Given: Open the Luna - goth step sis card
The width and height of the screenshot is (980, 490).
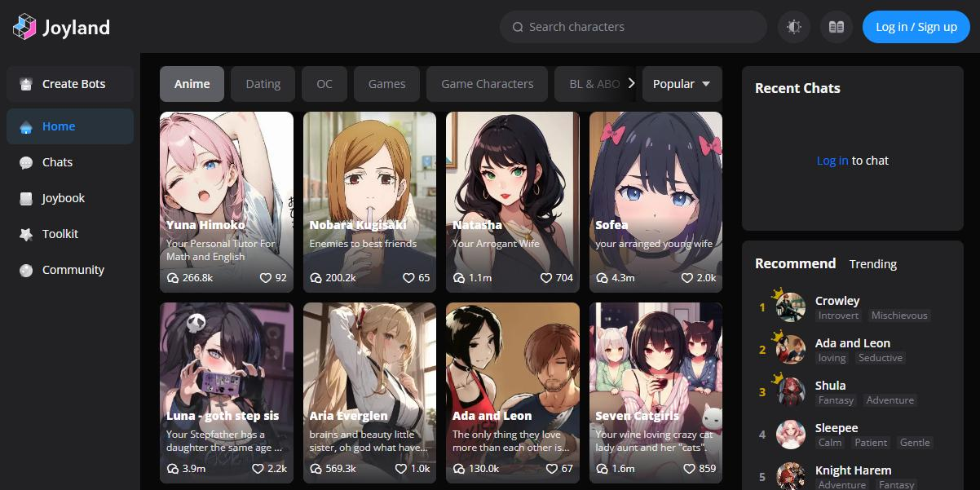Looking at the screenshot, I should pos(227,393).
